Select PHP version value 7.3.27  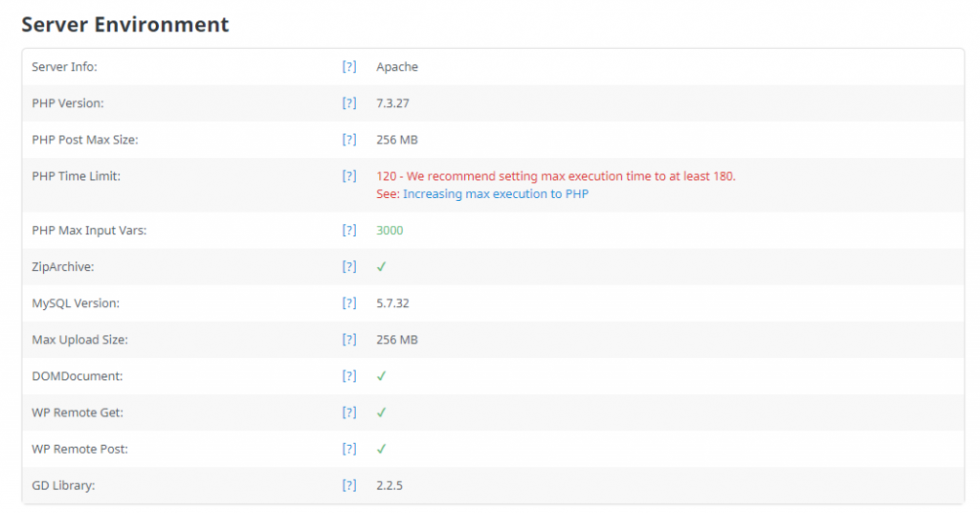392,103
